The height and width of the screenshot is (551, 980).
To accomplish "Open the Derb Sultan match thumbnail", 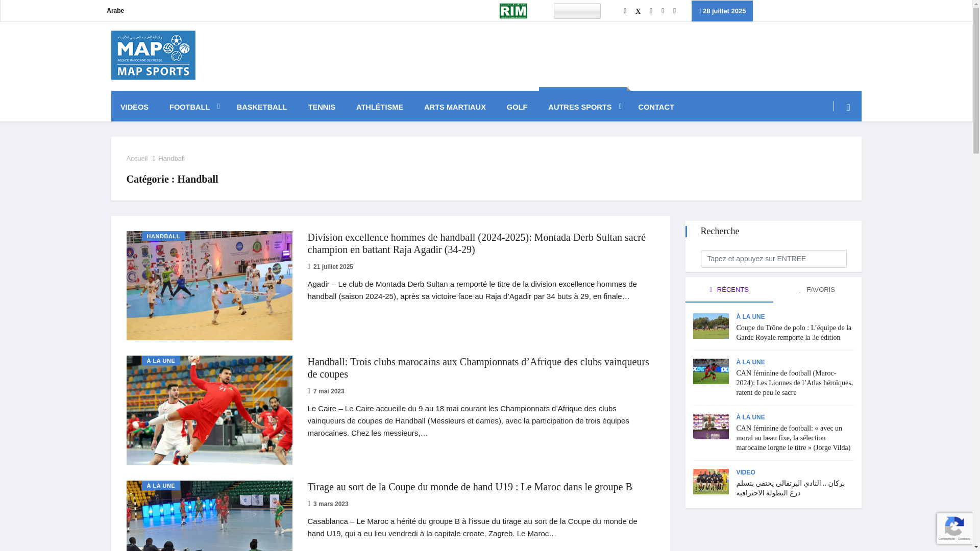I will [209, 286].
